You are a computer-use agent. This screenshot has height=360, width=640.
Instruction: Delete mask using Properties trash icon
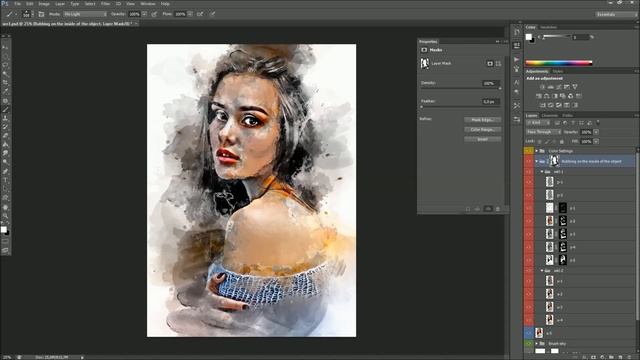[x=498, y=209]
